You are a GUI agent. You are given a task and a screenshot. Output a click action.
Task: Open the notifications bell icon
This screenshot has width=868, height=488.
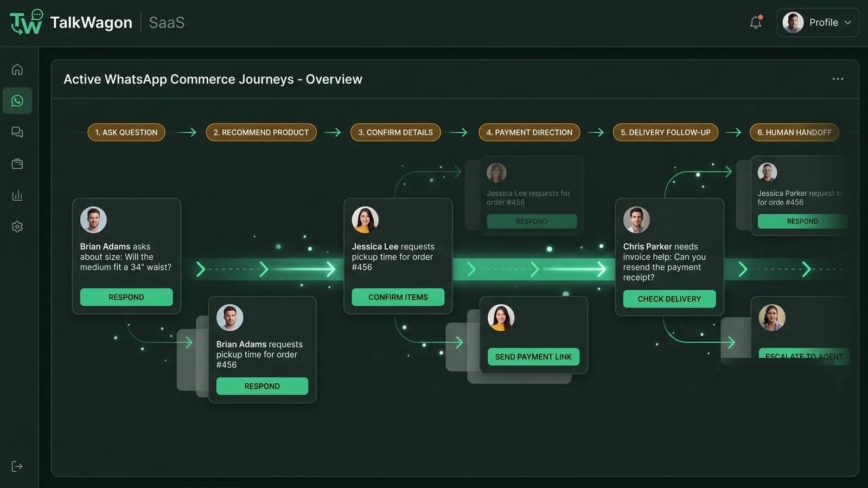tap(756, 22)
